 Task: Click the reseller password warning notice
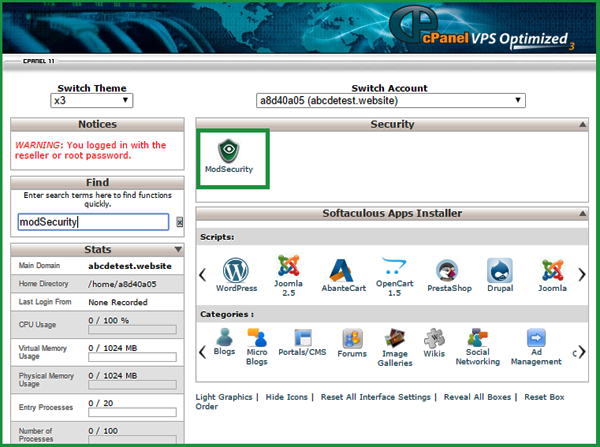(x=90, y=150)
